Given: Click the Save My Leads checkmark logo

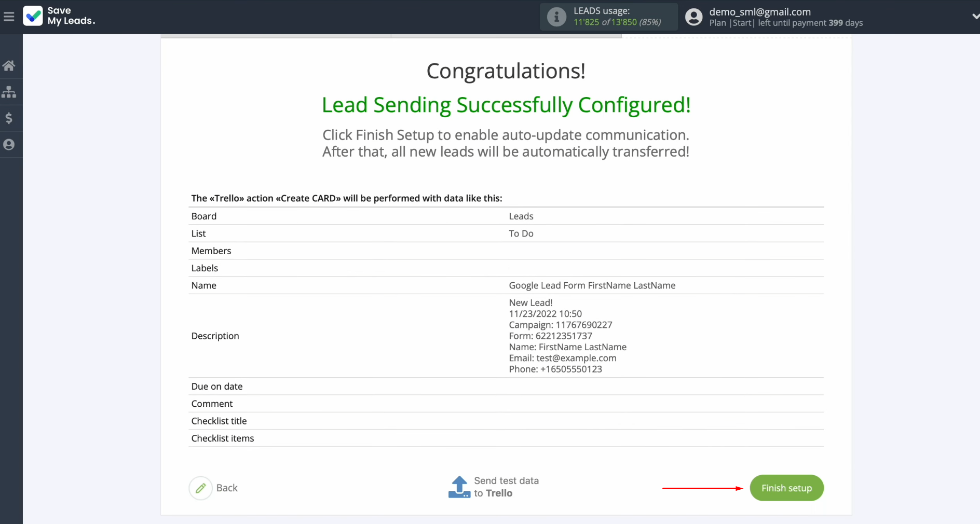Looking at the screenshot, I should tap(33, 16).
